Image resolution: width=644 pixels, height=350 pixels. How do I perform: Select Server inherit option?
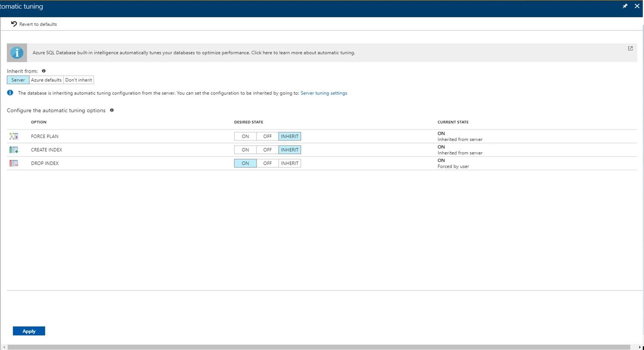pos(18,80)
